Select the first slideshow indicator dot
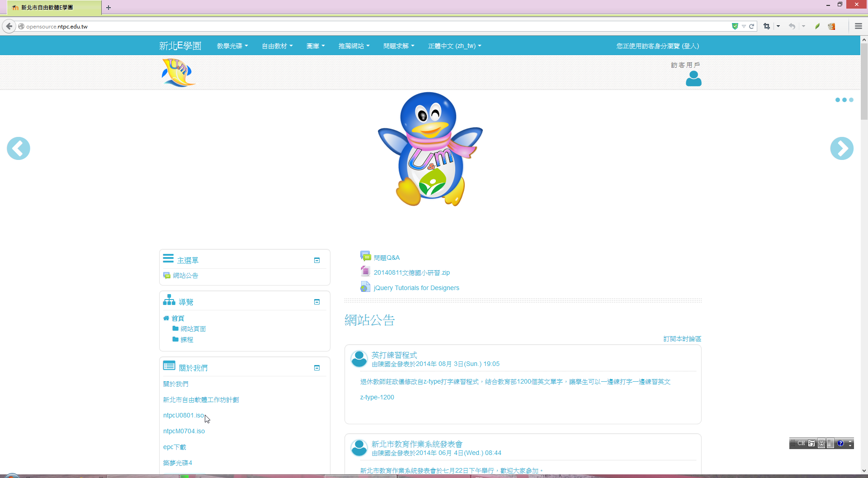 838,100
